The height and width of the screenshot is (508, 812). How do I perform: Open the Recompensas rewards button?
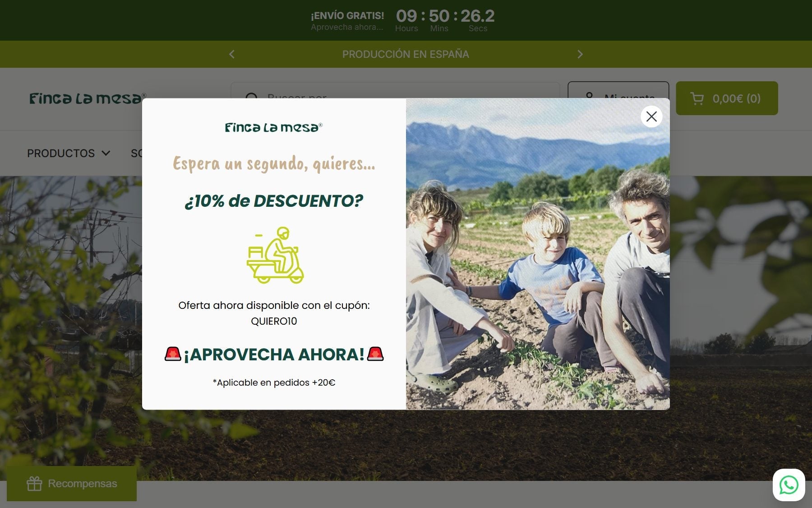(72, 484)
